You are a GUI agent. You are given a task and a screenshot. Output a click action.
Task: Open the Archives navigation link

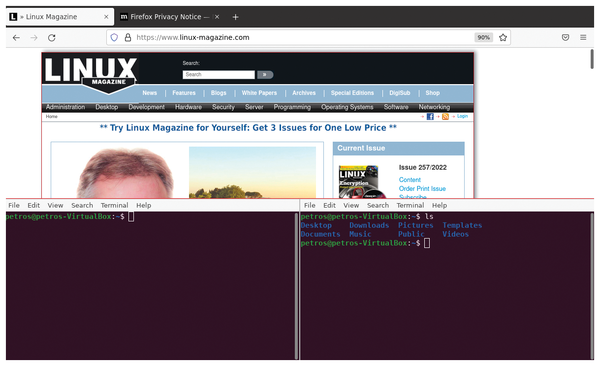coord(304,93)
